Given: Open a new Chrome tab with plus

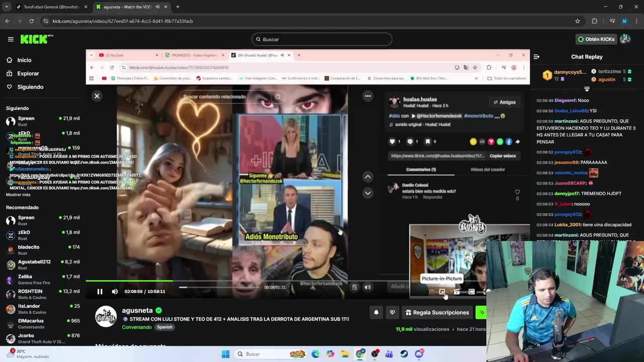Looking at the screenshot, I should [178, 7].
